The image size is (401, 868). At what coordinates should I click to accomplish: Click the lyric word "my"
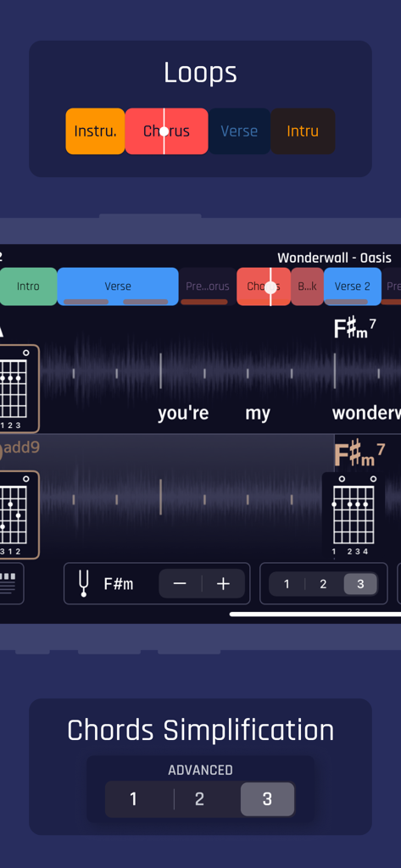[x=258, y=414]
